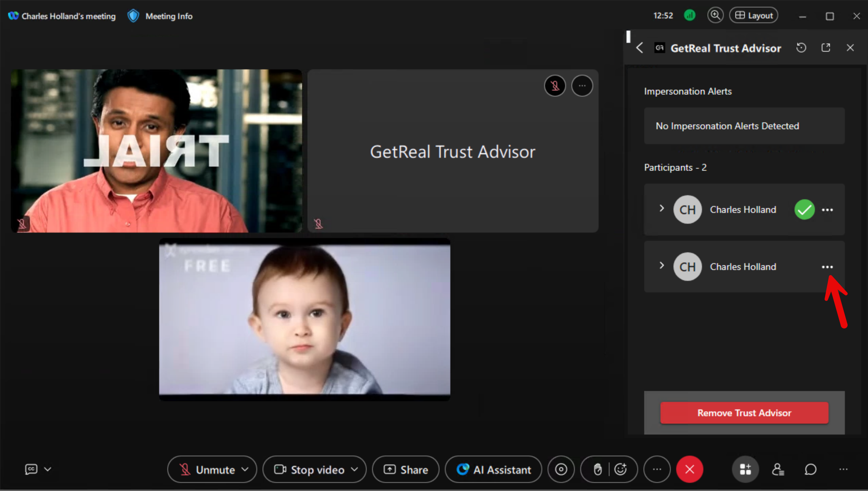Click Remove Trust Advisor button
Image resolution: width=868 pixels, height=491 pixels.
[744, 413]
